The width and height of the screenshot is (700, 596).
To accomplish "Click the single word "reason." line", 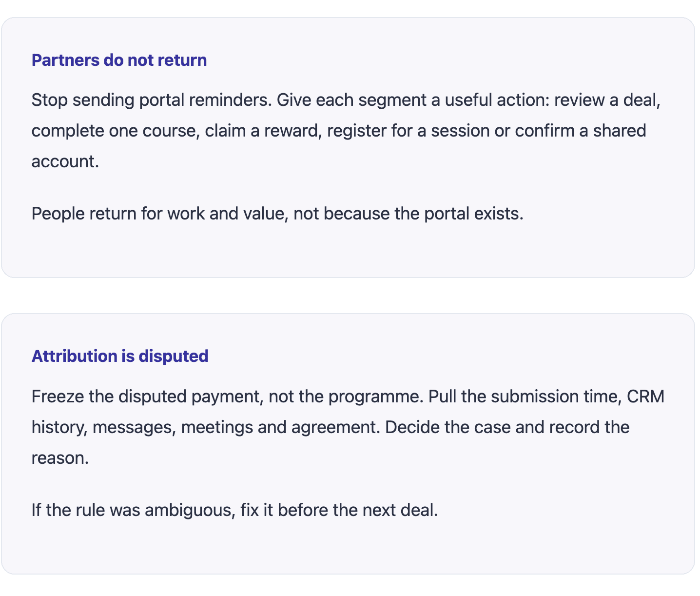I will tap(60, 458).
